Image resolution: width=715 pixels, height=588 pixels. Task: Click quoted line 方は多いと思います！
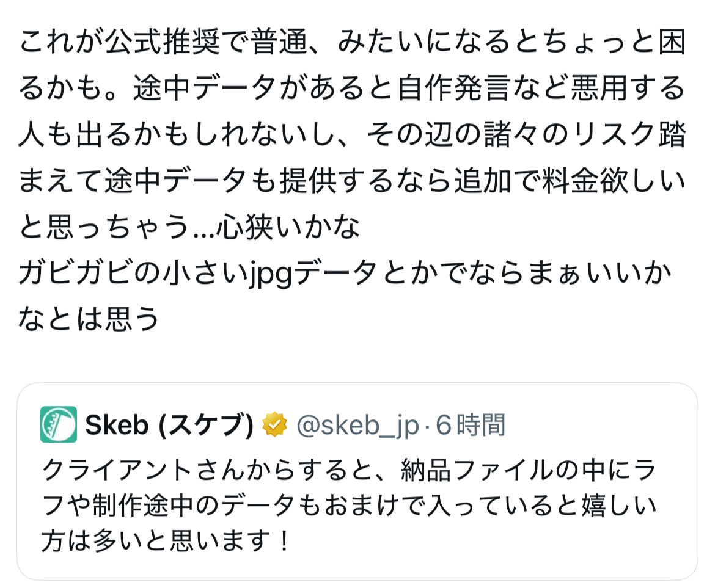166,541
